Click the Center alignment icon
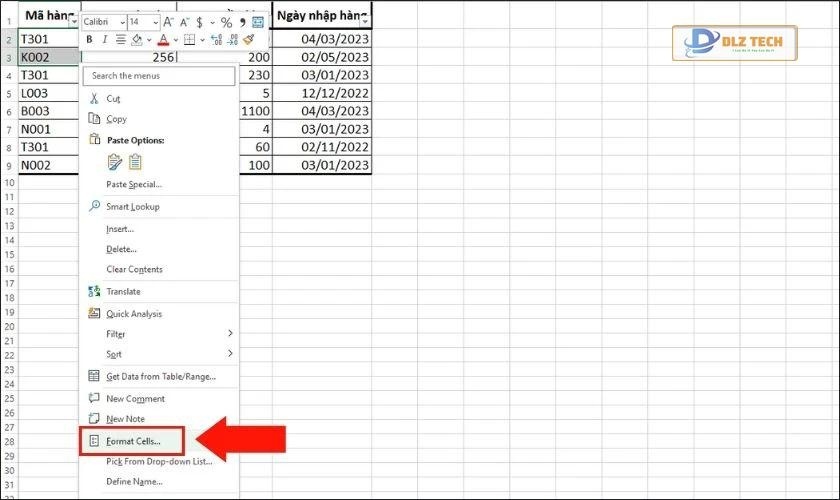Viewport: 840px width, 500px height. coord(121,39)
